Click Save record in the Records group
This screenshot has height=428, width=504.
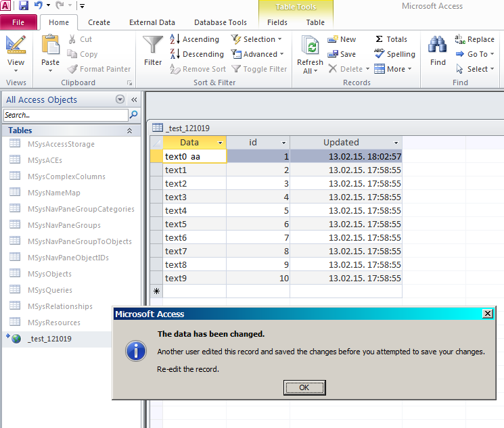tap(342, 54)
